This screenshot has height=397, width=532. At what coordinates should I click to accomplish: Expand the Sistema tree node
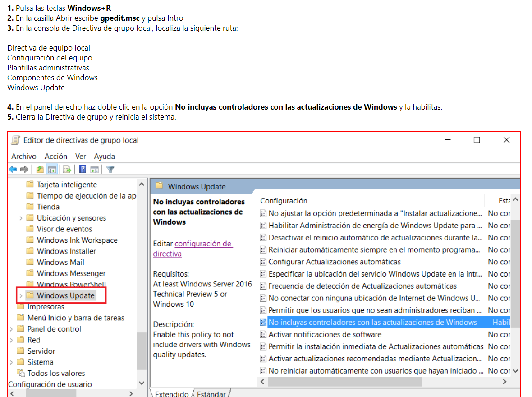coord(11,362)
